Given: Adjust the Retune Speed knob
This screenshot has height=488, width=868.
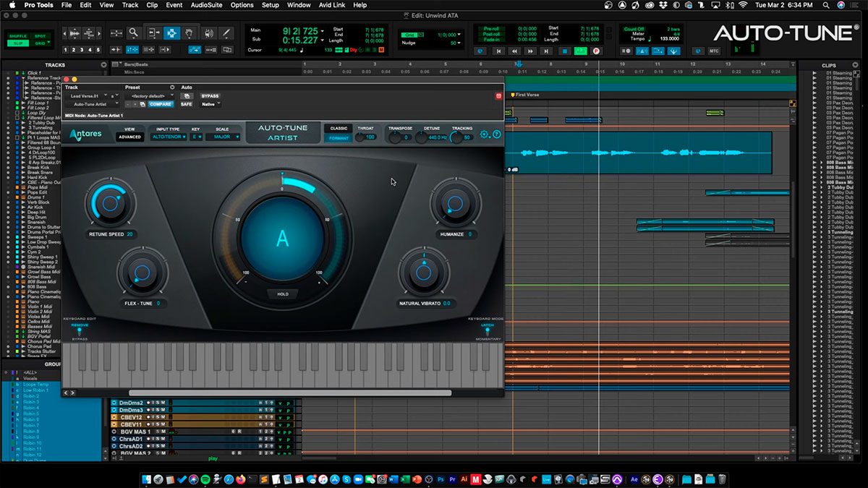Looking at the screenshot, I should click(x=110, y=203).
